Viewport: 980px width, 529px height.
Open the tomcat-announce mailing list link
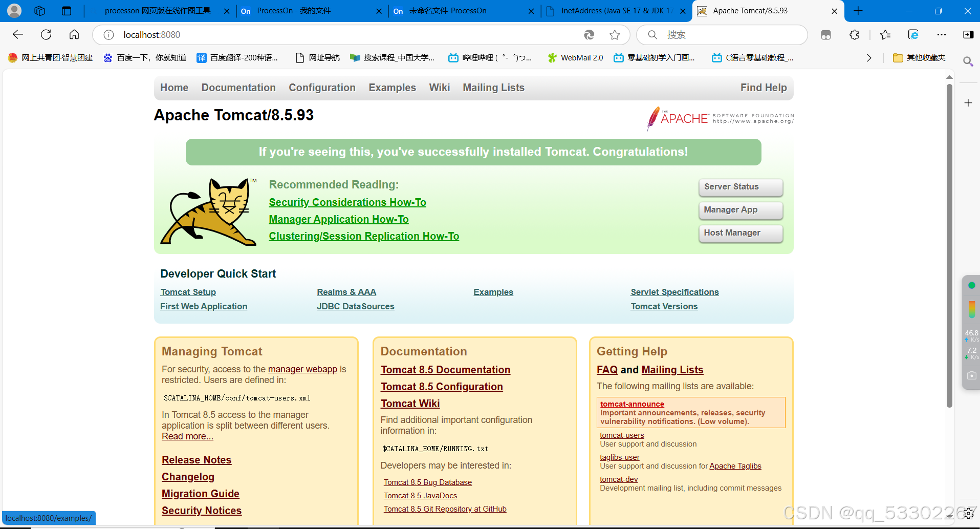tap(632, 404)
